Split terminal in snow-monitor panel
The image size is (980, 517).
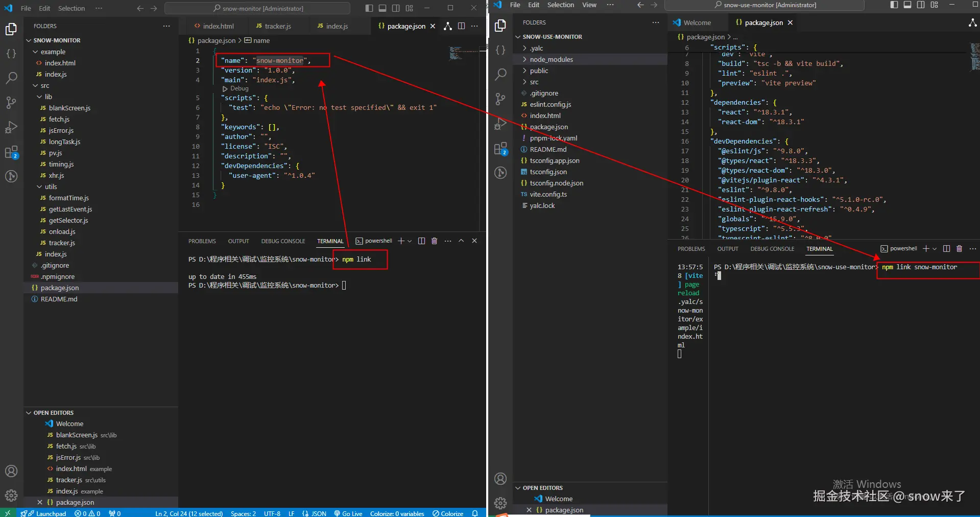[421, 241]
